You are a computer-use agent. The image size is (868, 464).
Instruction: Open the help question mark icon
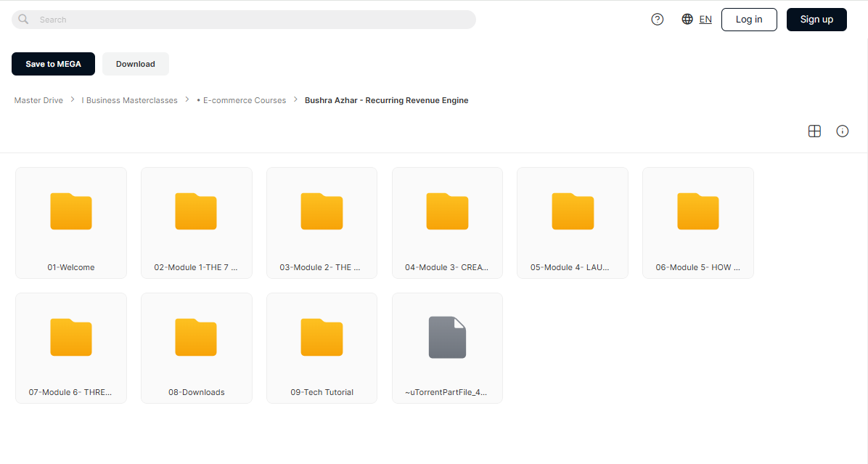coord(657,20)
